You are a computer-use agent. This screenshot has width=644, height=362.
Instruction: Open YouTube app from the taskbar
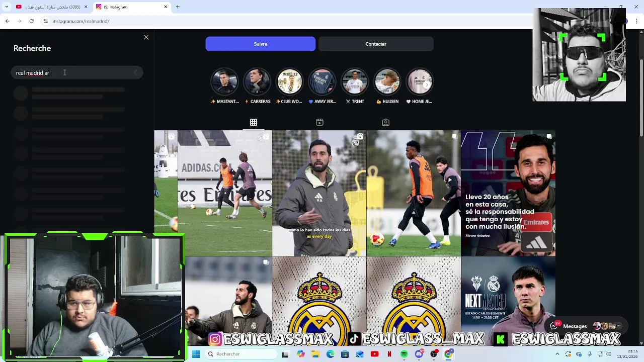[374, 354]
